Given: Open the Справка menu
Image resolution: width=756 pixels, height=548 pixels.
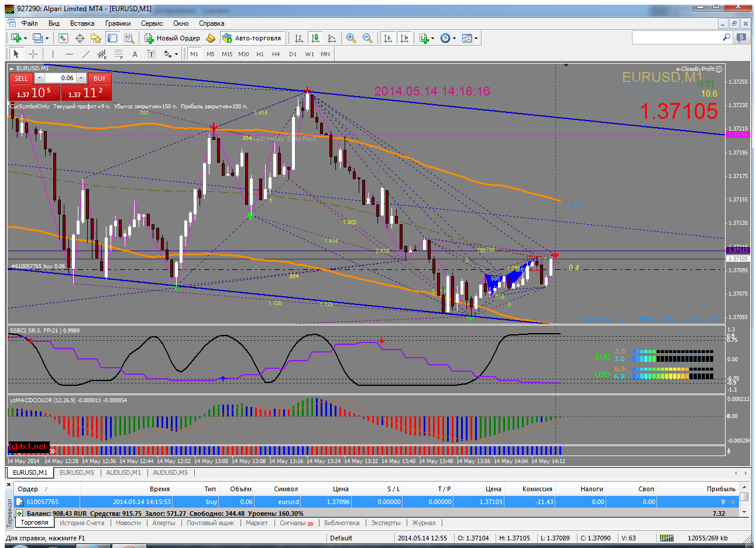Looking at the screenshot, I should (x=211, y=23).
